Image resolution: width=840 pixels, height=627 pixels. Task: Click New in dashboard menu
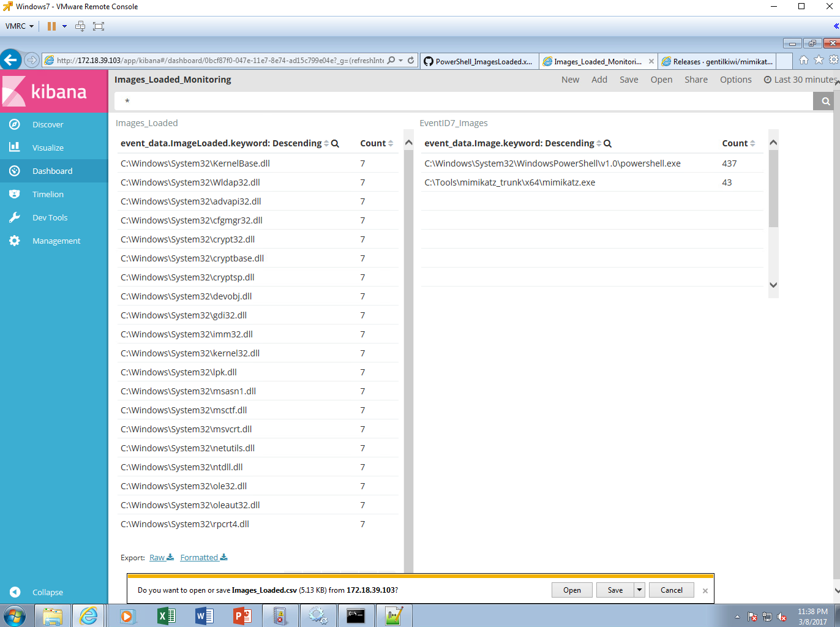point(570,80)
